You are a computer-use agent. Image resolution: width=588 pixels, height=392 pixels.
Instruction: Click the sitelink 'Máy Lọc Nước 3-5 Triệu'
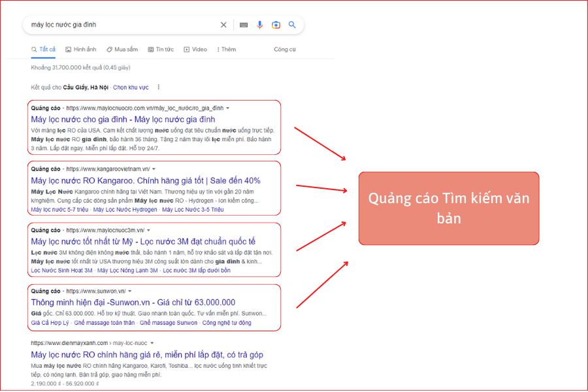pos(193,210)
